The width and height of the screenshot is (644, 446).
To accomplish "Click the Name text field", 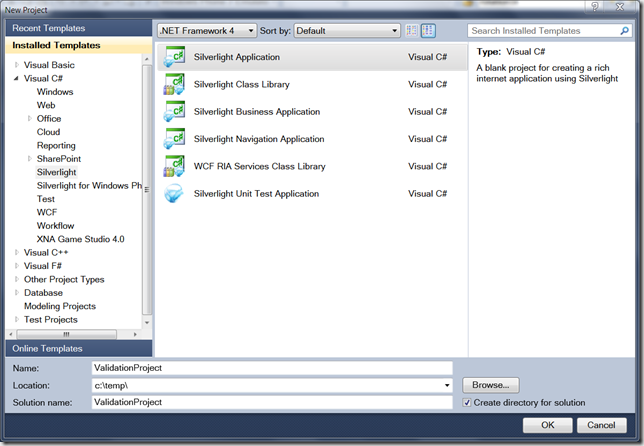I will (x=272, y=368).
